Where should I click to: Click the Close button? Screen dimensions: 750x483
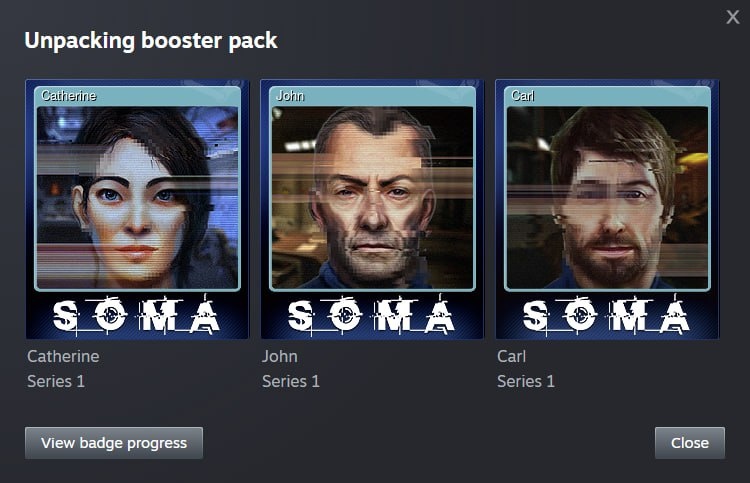tap(690, 443)
